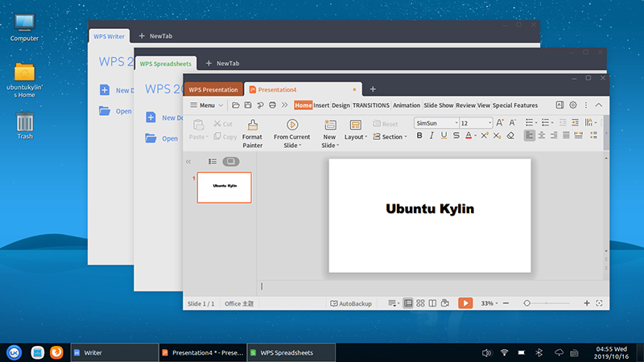Click the Align text right icon
The width and height of the screenshot is (644, 362).
554,135
